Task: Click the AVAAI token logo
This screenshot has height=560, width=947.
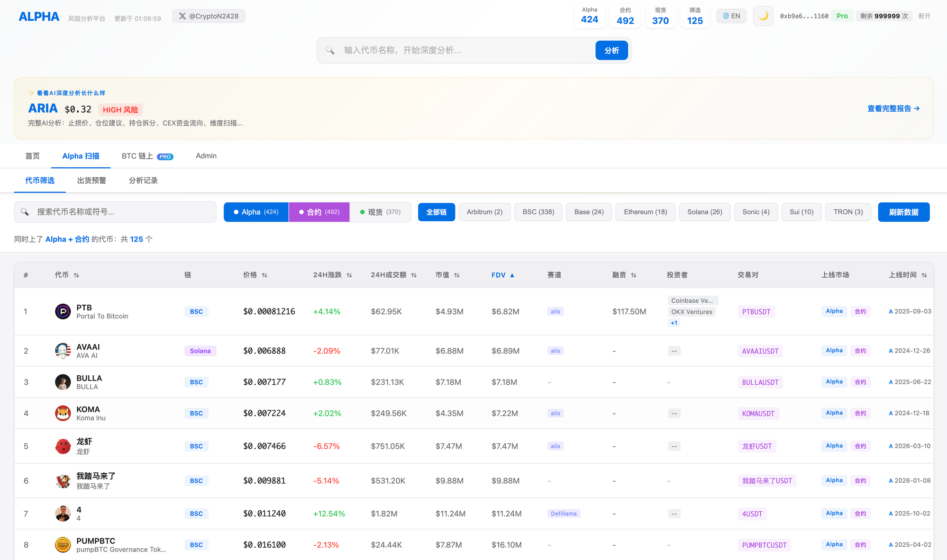Action: point(63,351)
